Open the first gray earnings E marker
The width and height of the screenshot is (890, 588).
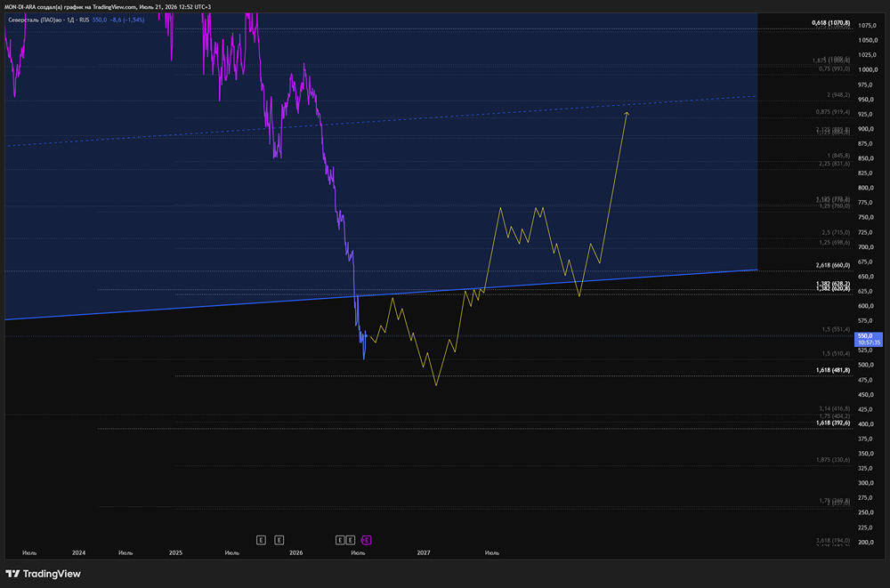[x=261, y=540]
